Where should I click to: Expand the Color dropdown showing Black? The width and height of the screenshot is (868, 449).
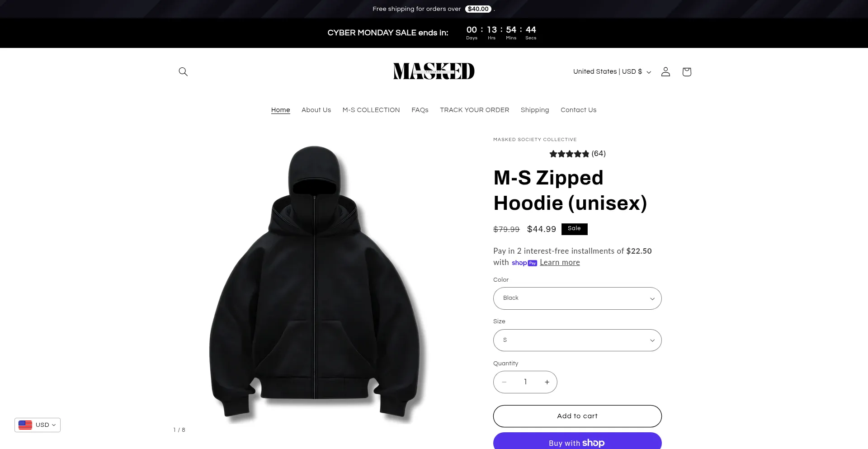point(577,298)
